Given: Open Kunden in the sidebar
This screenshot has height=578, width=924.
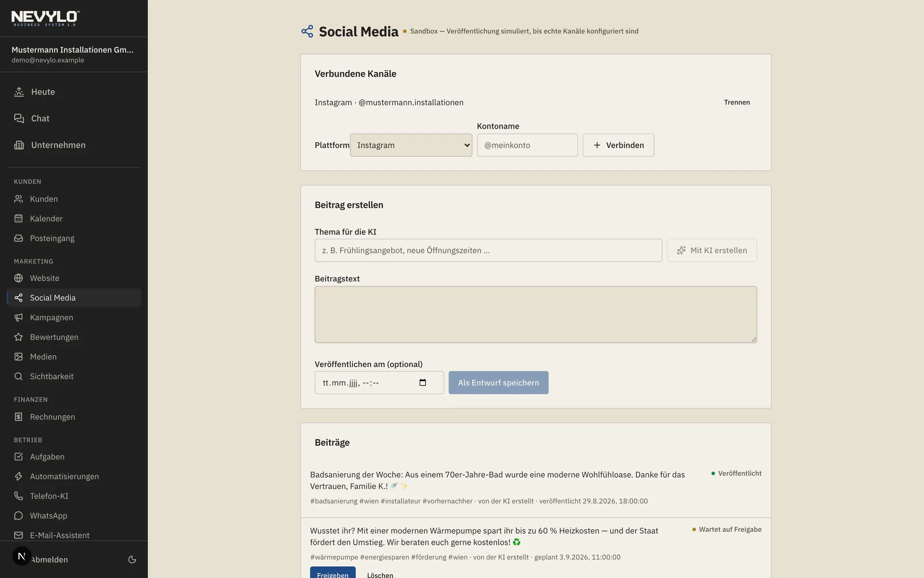Looking at the screenshot, I should (74, 199).
